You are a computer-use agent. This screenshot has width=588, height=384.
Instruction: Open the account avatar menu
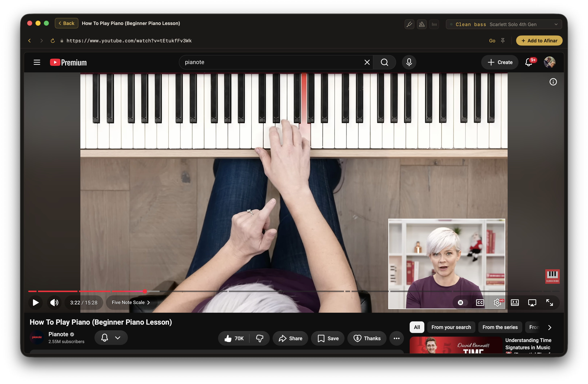(x=549, y=62)
